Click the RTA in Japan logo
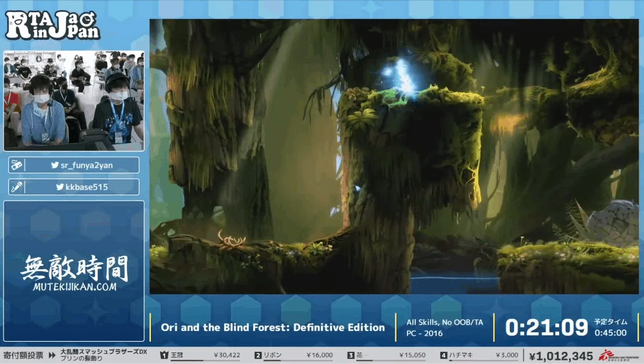The image size is (644, 364). [52, 25]
